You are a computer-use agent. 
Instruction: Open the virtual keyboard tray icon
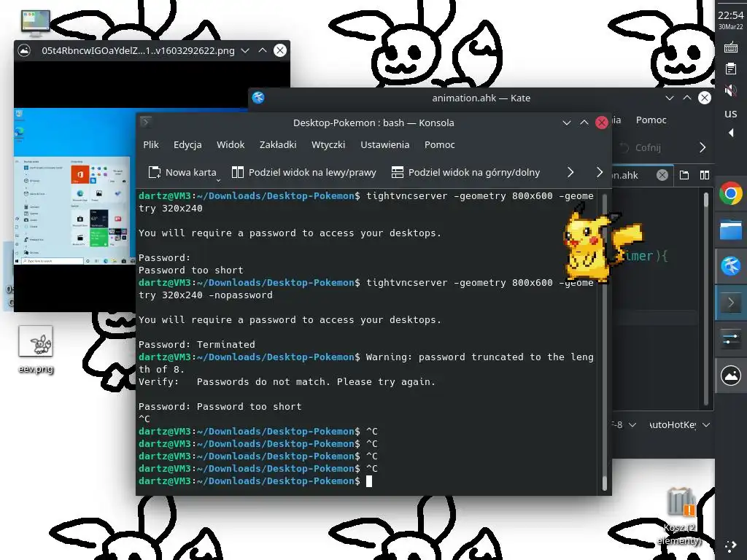tap(731, 47)
